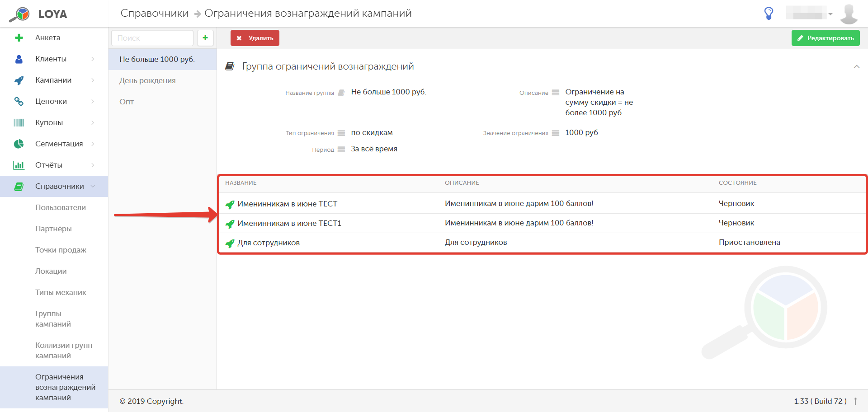Click the Приостановлена status cell
The width and height of the screenshot is (868, 412).
point(750,242)
